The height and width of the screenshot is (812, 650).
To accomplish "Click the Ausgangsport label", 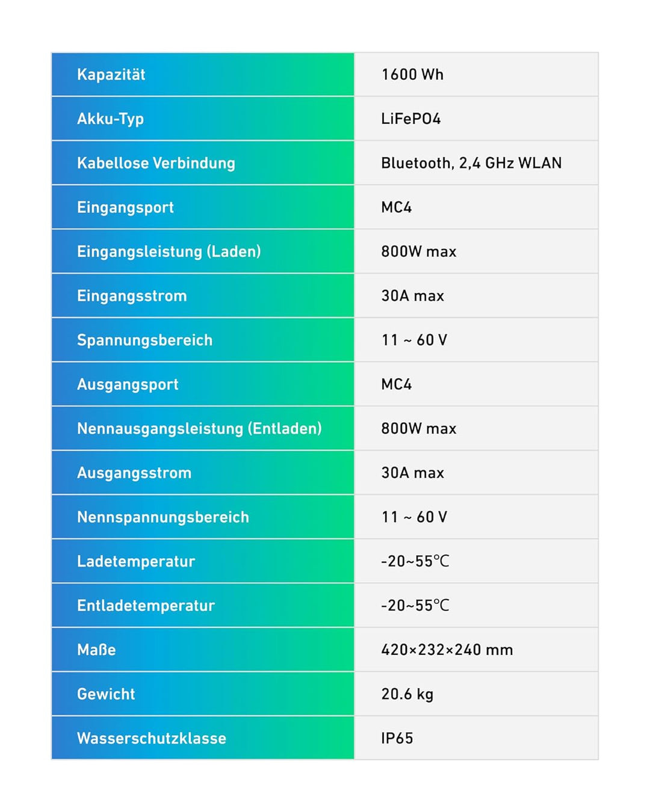I will tap(128, 384).
